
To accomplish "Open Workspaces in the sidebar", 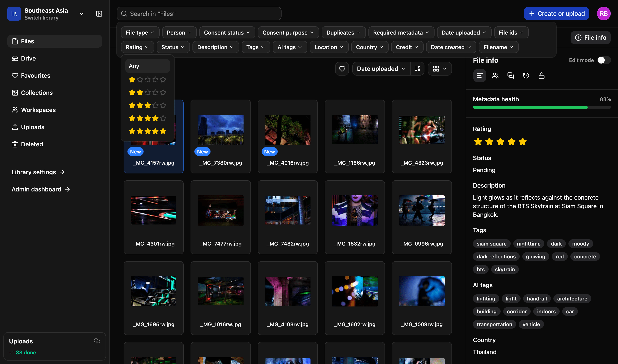I will pos(55,110).
